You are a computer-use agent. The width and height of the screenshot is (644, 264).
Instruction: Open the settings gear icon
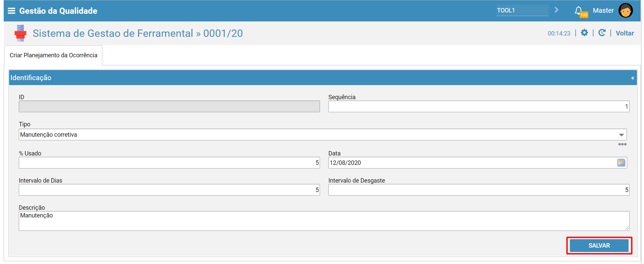(x=584, y=32)
